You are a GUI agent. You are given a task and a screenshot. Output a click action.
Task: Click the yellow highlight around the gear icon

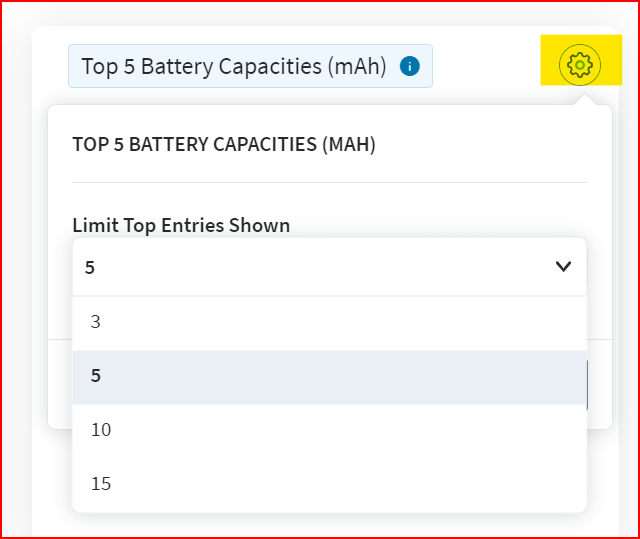(552, 46)
